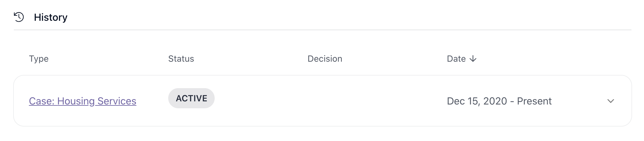The image size is (644, 141).
Task: Expand the Housing Services row chevron
Action: (x=610, y=101)
